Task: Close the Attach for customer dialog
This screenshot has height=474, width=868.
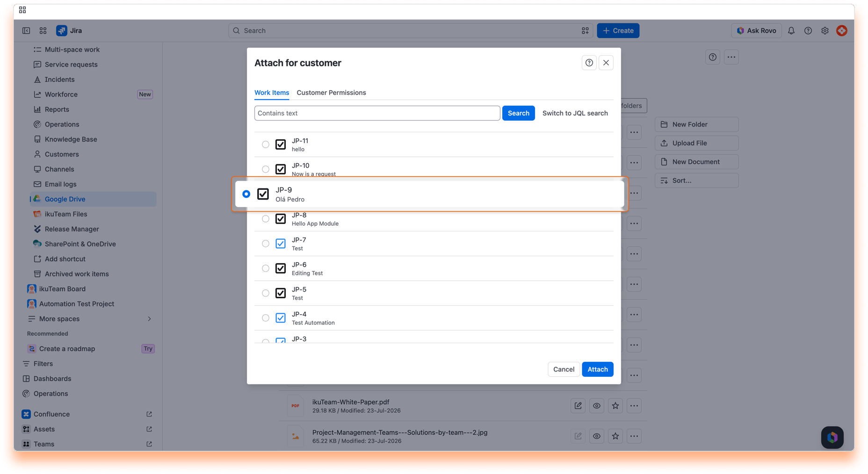Action: coord(606,63)
